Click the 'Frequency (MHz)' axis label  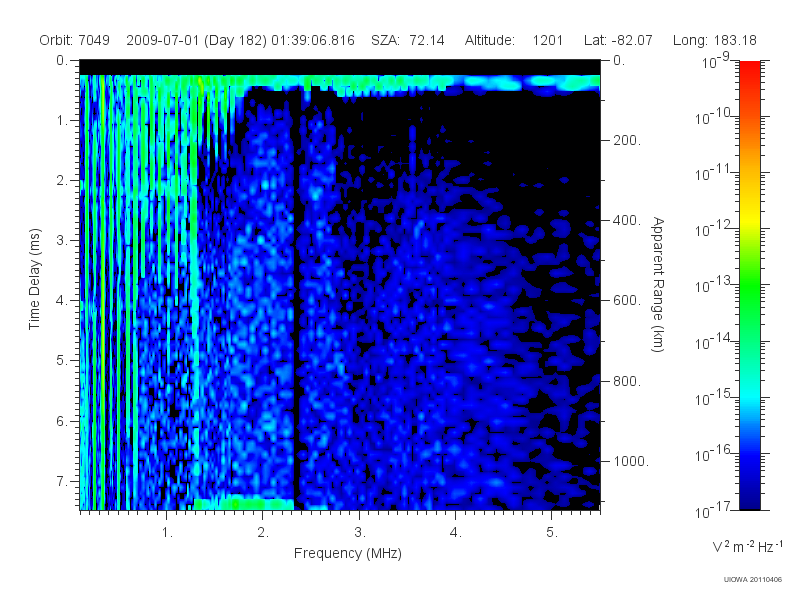(347, 553)
